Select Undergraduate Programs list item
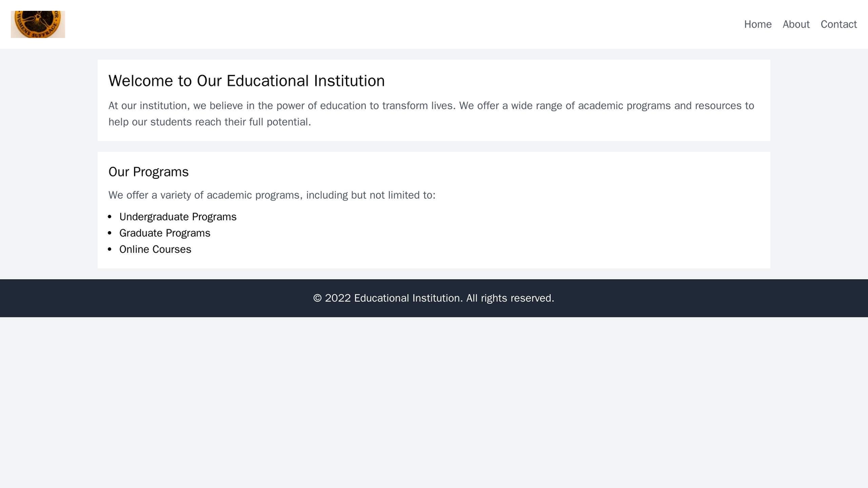 [177, 217]
